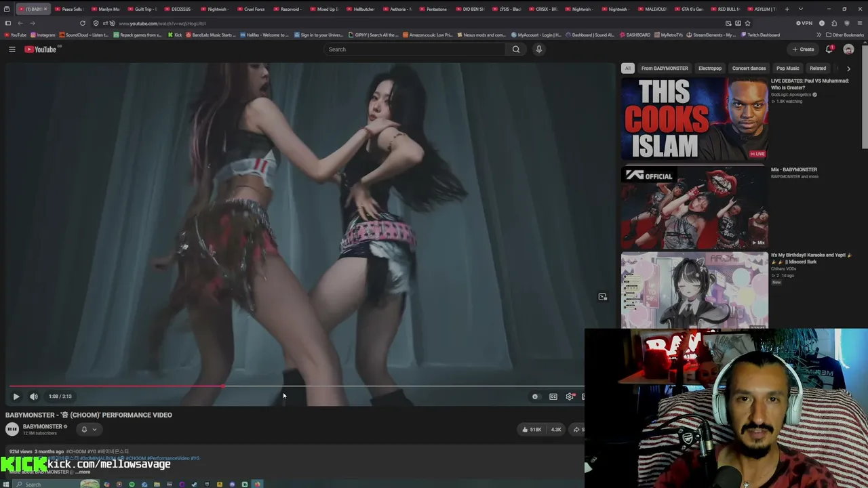This screenshot has height=488, width=868.
Task: Click the #CHOOM hashtag in the description
Action: [x=76, y=451]
